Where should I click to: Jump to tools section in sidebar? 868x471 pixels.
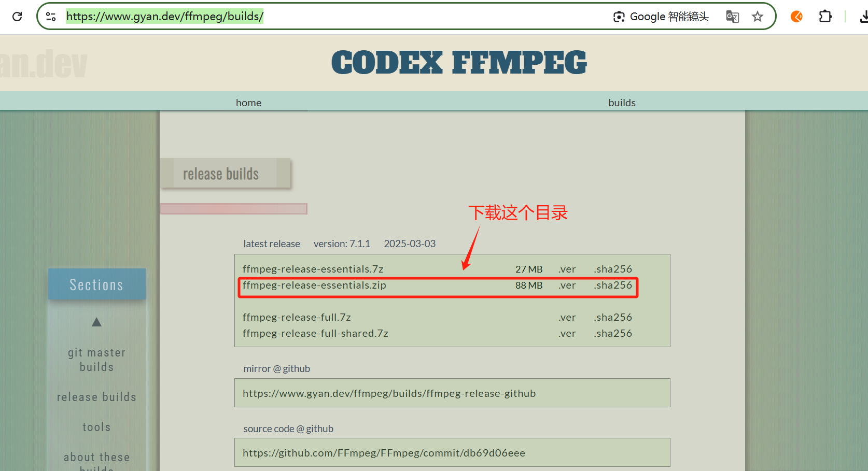pos(96,427)
